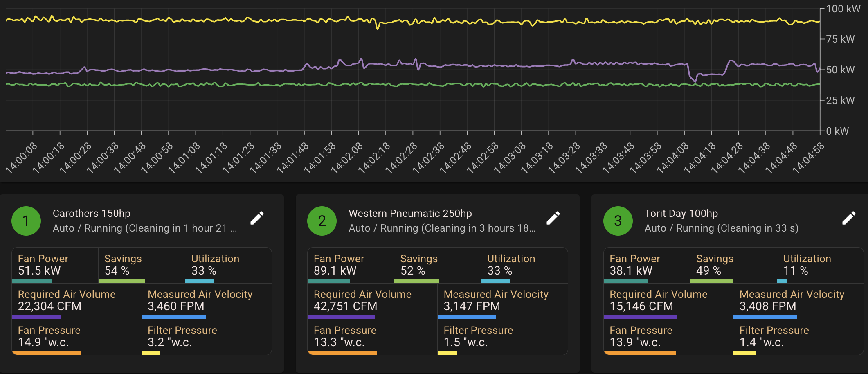868x374 pixels.
Task: Open the Torit Day 100hp title
Action: [681, 214]
